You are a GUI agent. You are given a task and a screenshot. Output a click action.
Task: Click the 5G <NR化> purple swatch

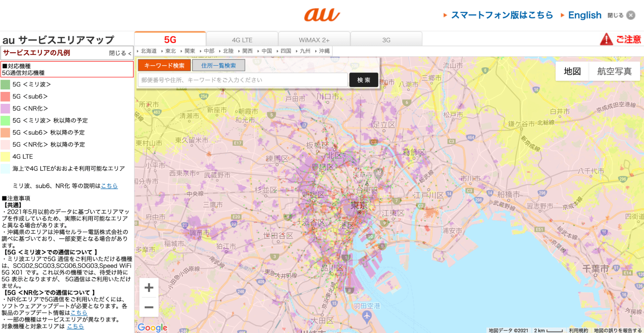pos(5,108)
